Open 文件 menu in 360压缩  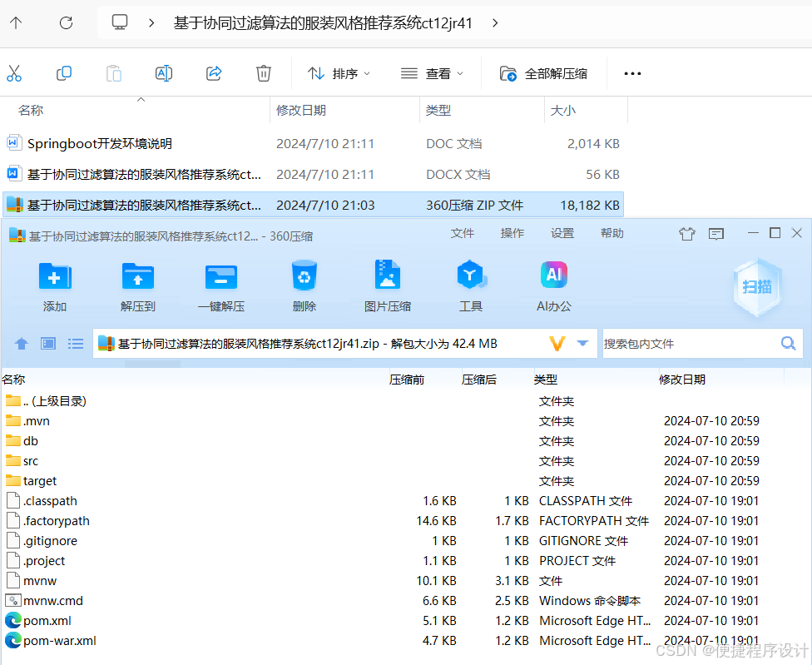(x=462, y=234)
